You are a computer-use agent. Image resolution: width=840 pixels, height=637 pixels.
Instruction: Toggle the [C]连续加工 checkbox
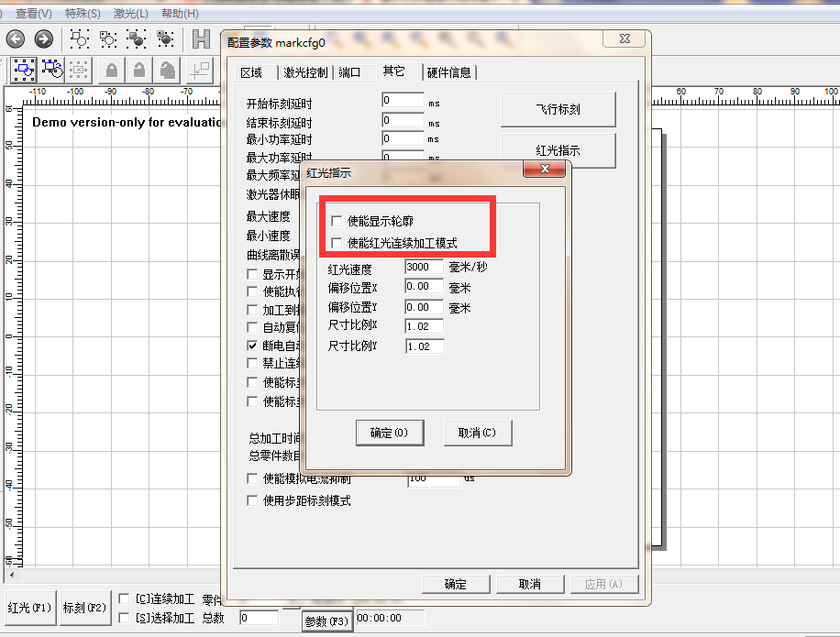click(x=125, y=596)
